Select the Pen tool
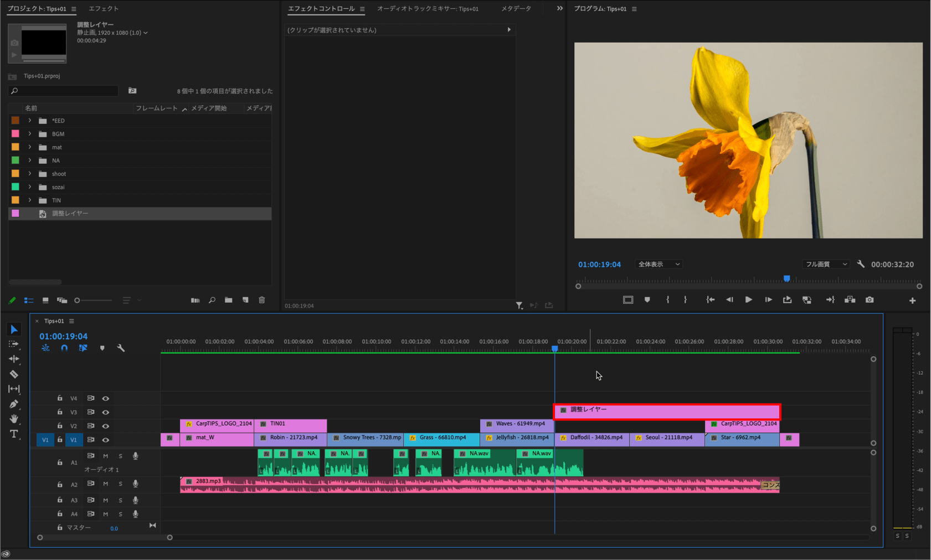 pos(14,404)
